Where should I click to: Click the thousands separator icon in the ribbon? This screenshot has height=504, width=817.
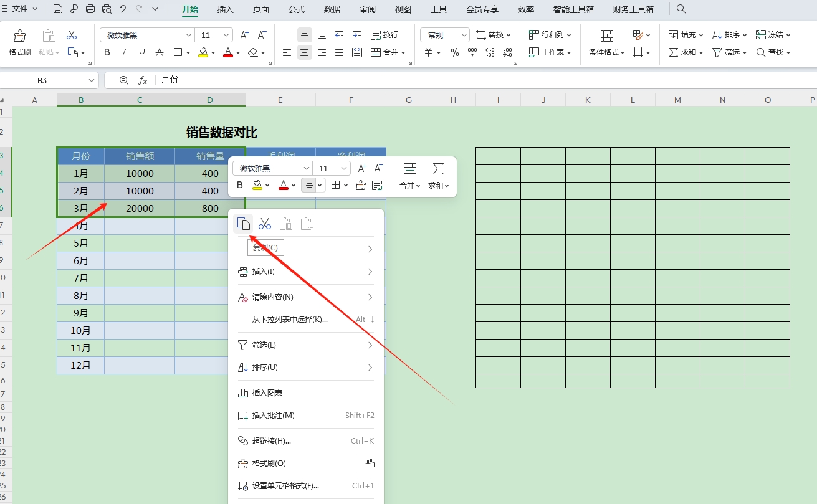pos(472,52)
